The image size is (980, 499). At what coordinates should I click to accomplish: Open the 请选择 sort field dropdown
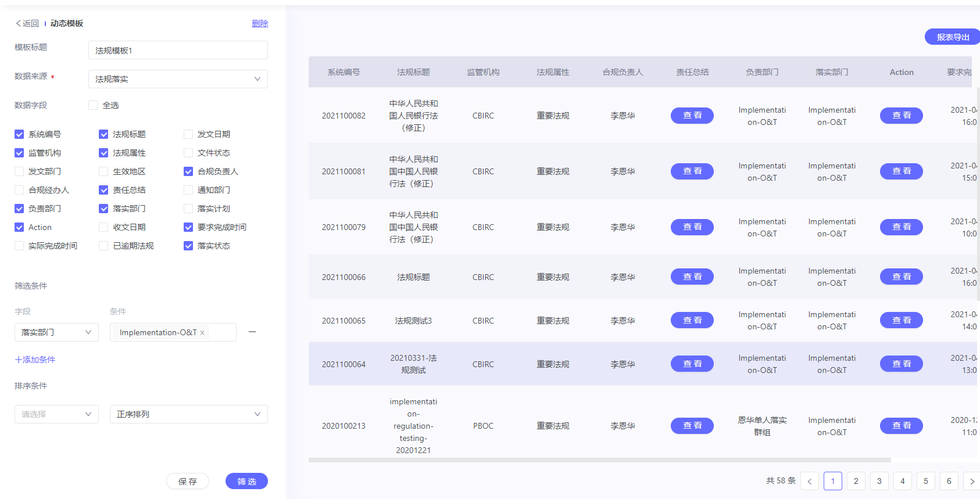pos(56,414)
